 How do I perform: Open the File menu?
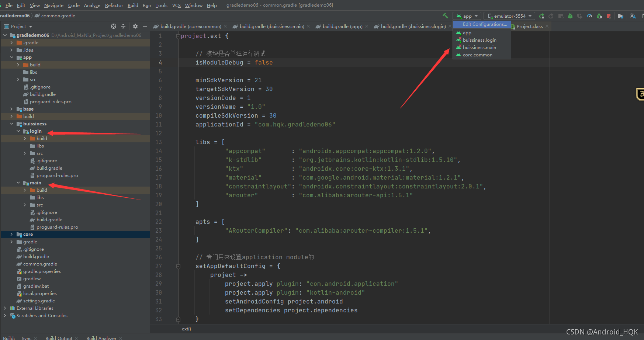9,5
